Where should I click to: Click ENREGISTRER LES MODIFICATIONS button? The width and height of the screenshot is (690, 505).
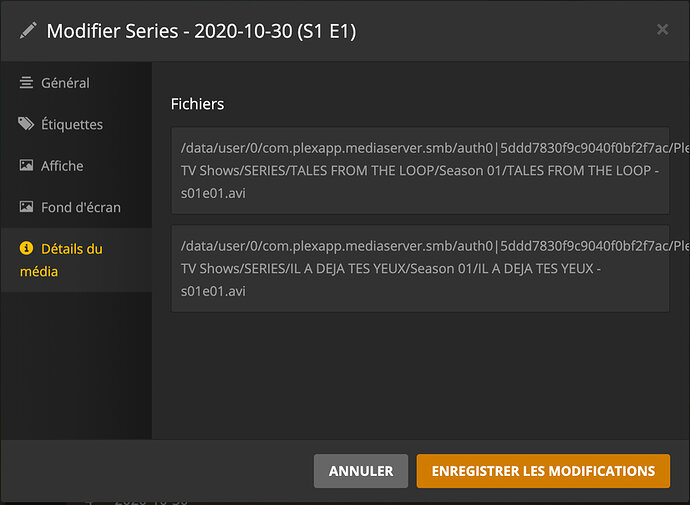[543, 471]
